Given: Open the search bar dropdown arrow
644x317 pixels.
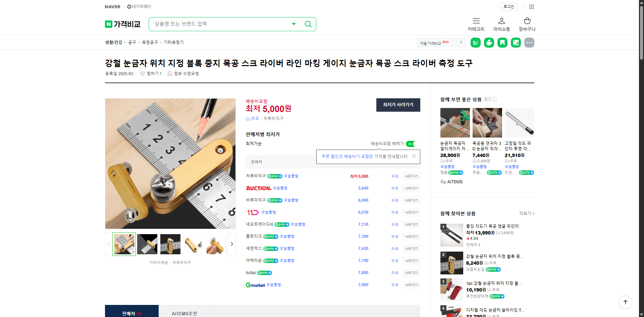Looking at the screenshot, I should [x=293, y=24].
